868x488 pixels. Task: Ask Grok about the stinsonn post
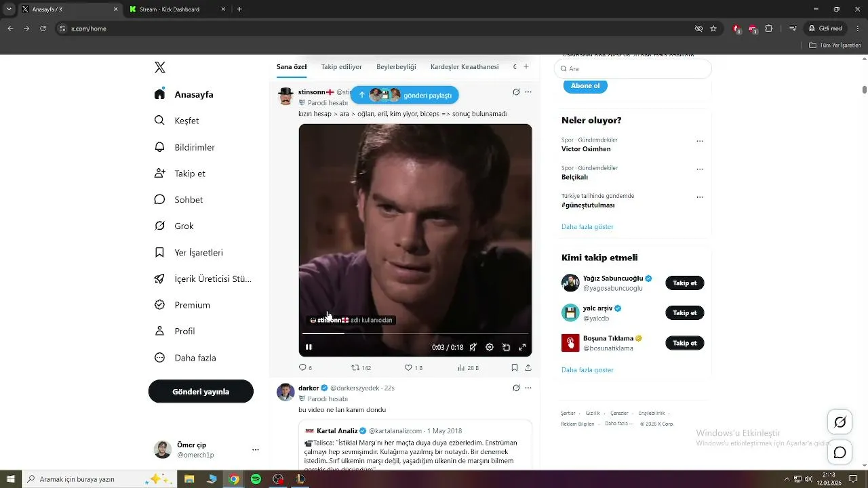[x=516, y=92]
